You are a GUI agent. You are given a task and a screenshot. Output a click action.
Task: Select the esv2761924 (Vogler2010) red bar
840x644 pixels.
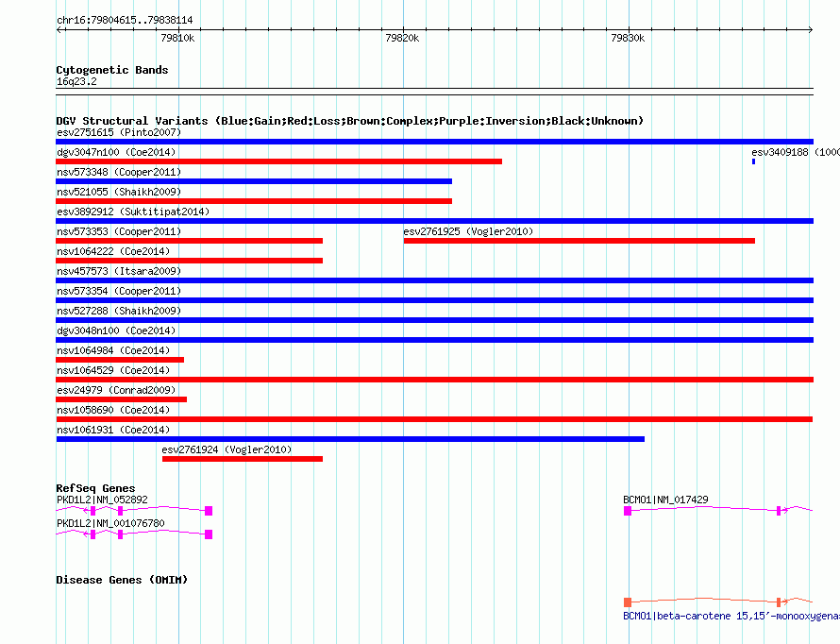pos(243,459)
